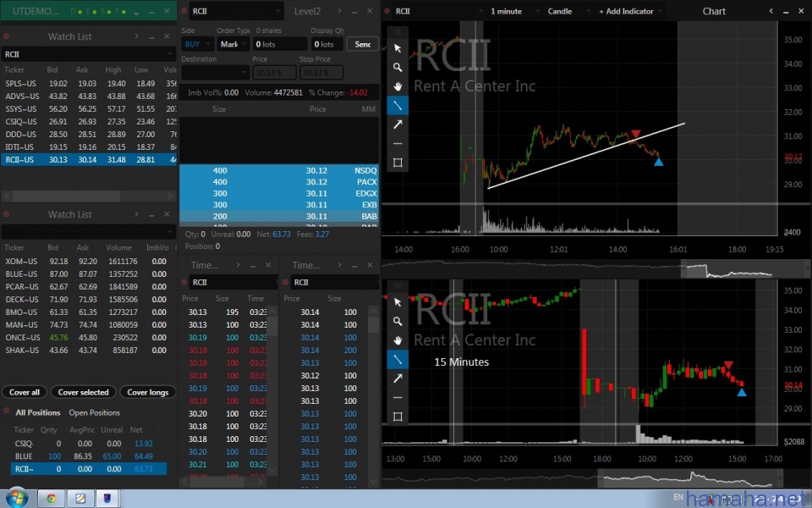
Task: Expand the upper Watch List arrow menu
Action: (136, 36)
